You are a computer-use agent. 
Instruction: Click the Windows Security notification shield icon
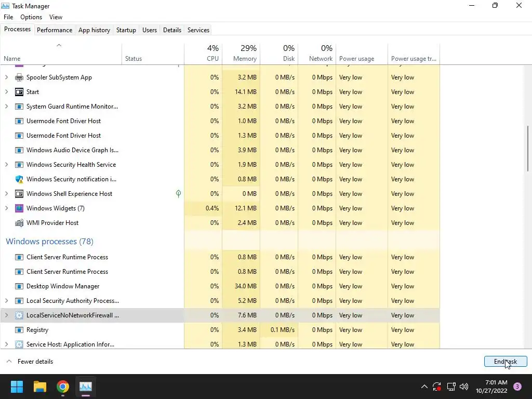coord(19,179)
